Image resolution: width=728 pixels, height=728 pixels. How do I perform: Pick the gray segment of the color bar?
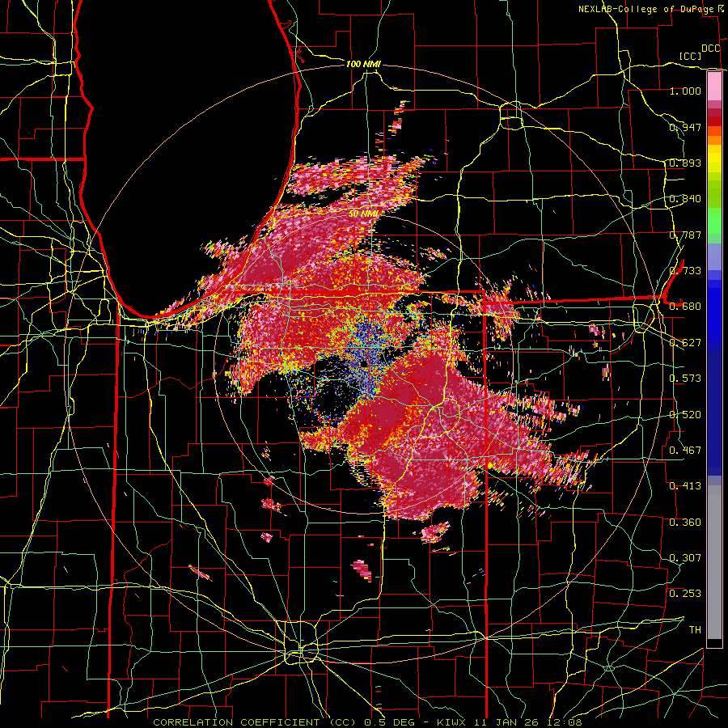tap(714, 562)
